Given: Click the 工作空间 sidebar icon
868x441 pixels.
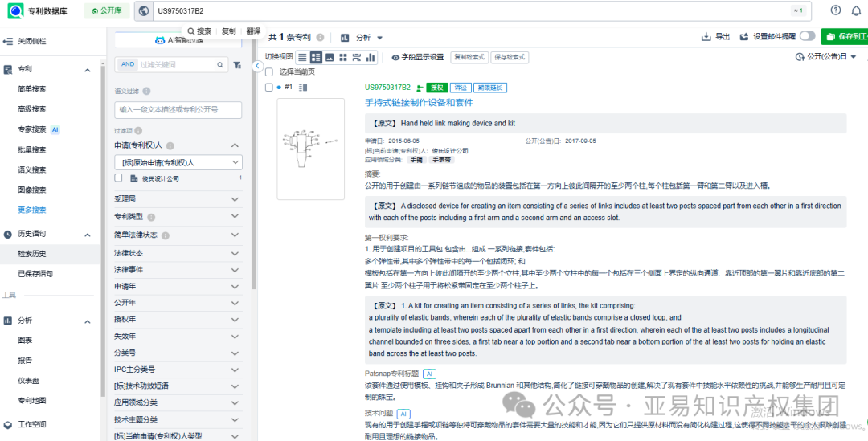Looking at the screenshot, I should [x=8, y=425].
